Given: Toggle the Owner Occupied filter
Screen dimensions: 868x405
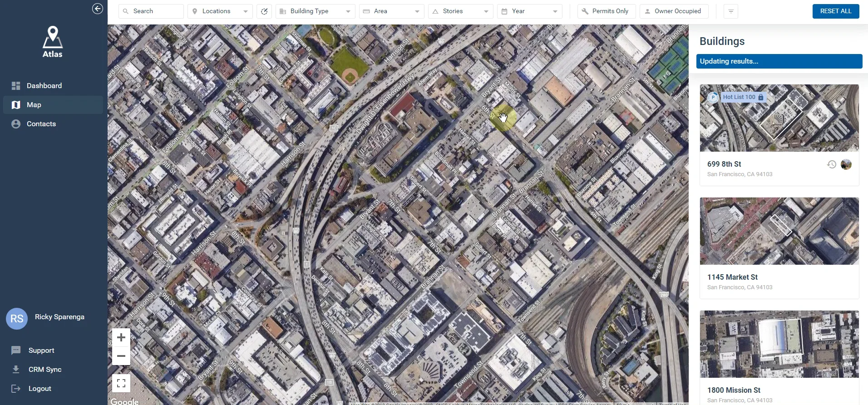Looking at the screenshot, I should coord(674,11).
